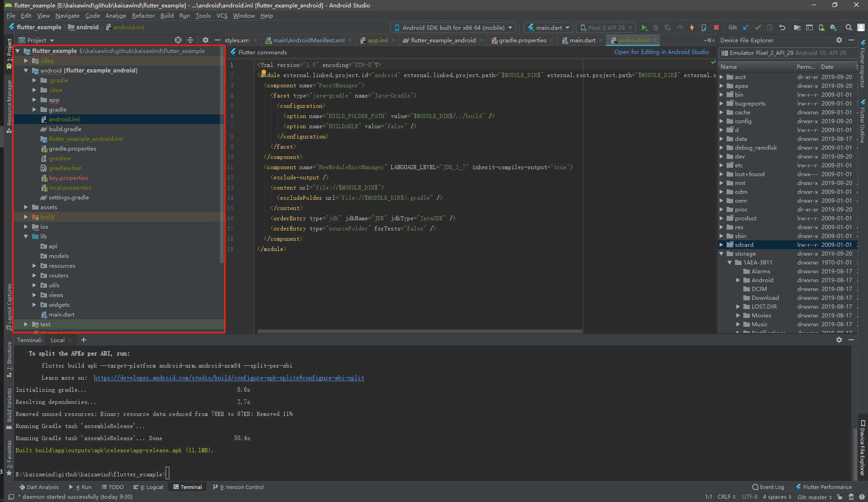
Task: Click Git revert arrow icon
Action: click(x=782, y=28)
